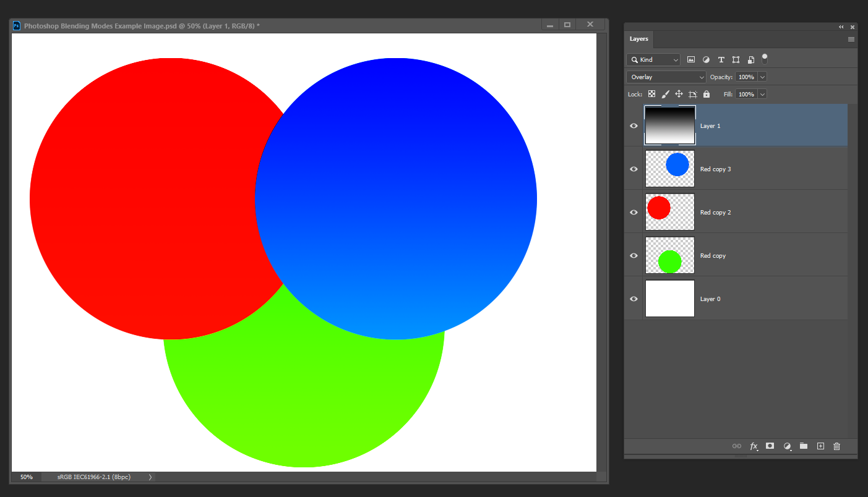Image resolution: width=868 pixels, height=497 pixels.
Task: Add a layer mask
Action: [770, 446]
